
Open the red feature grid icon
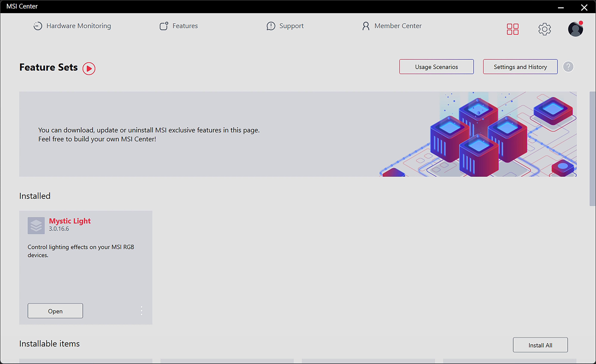coord(513,29)
